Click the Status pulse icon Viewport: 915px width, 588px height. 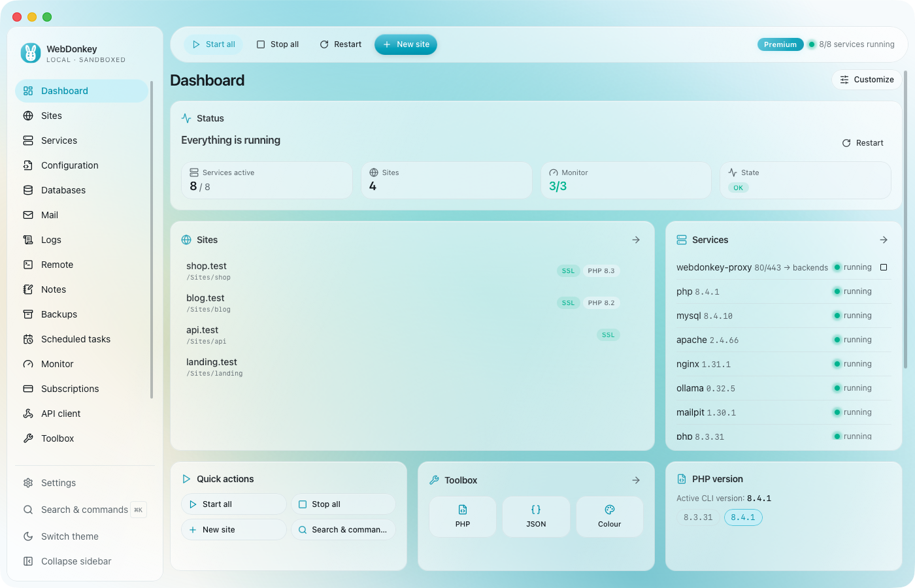[x=186, y=118]
